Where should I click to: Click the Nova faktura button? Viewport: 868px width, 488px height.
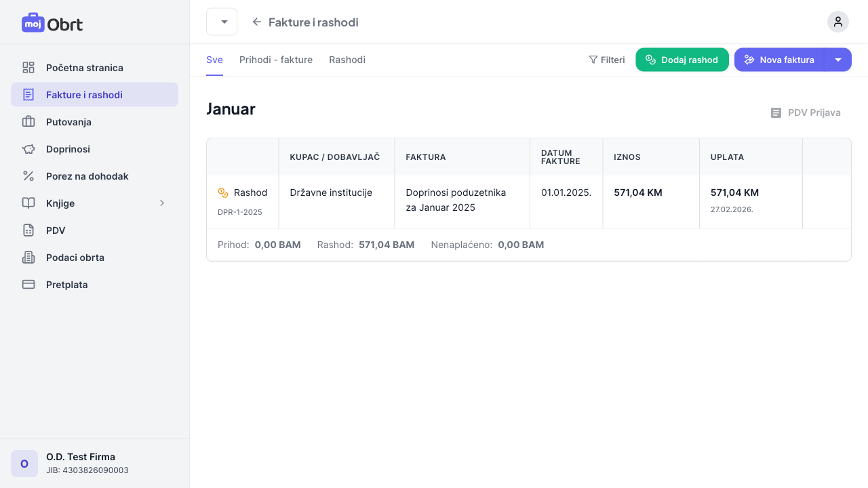(779, 60)
